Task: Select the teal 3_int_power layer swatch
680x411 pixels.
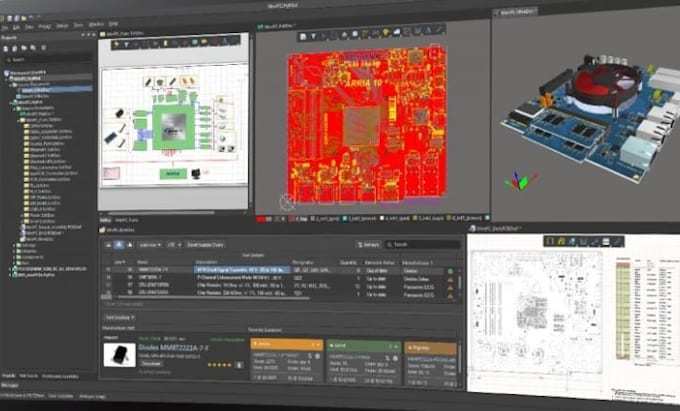Action: click(x=345, y=219)
